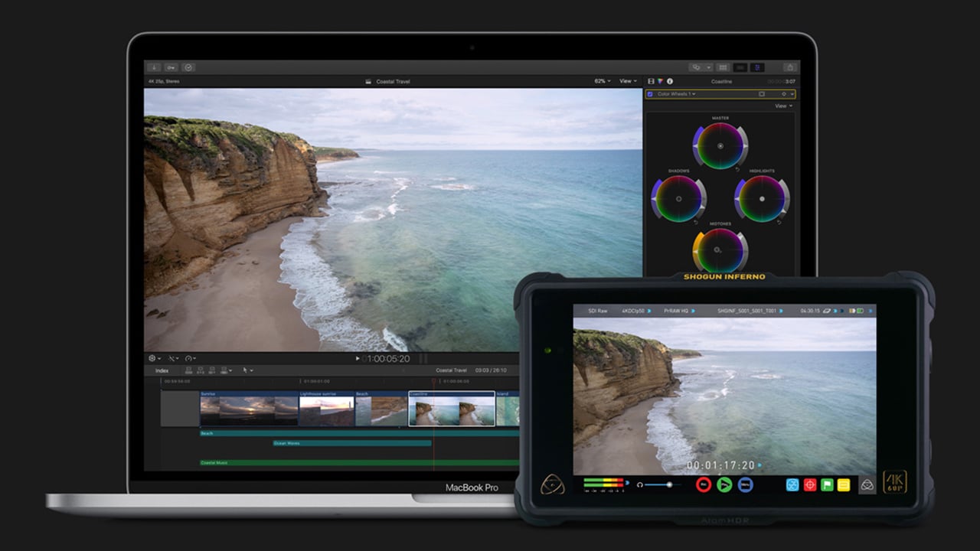Open the select arrow tool dropdown

coord(248,370)
